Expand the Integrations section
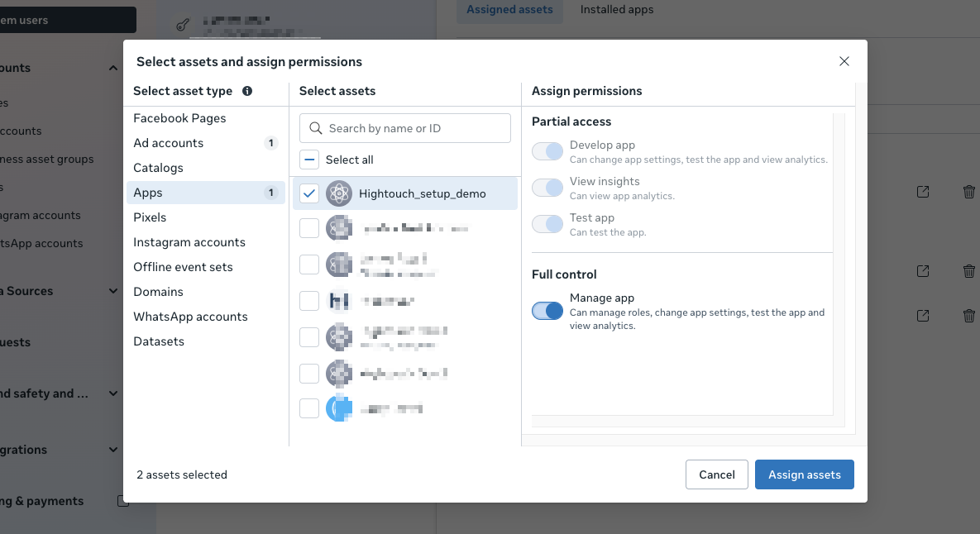Screen dimensions: 980x534 pos(113,450)
